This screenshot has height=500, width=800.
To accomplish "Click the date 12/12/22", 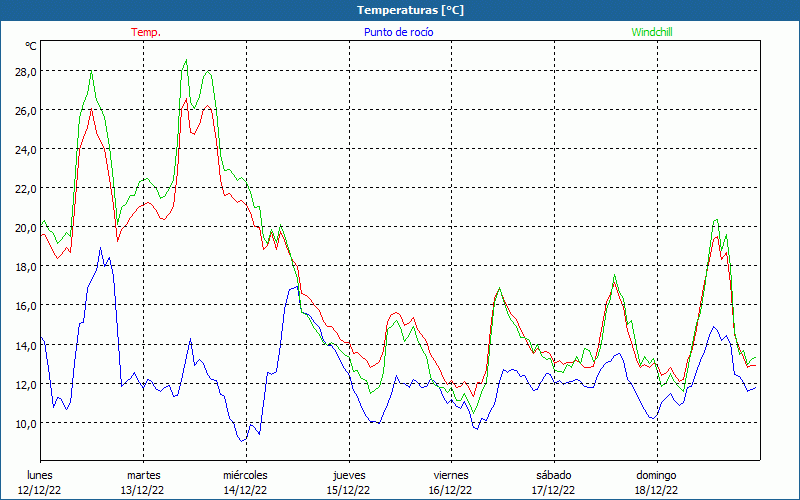I will 40,490.
